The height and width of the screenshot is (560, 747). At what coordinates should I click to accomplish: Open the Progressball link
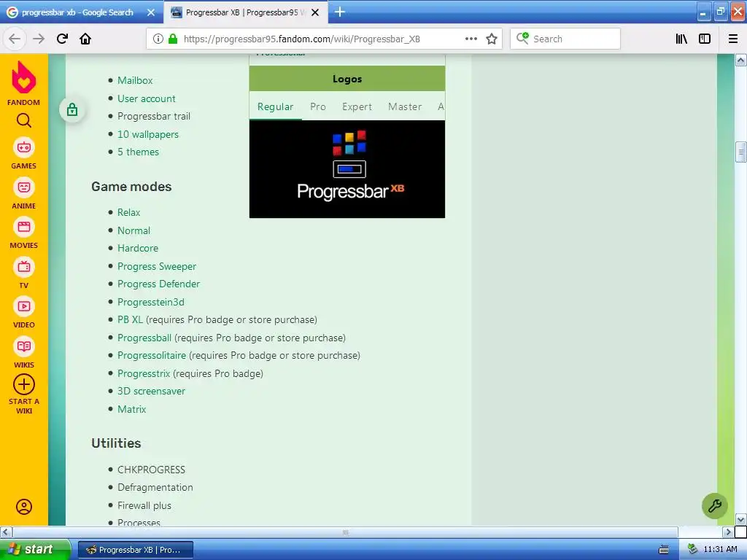[x=144, y=338]
